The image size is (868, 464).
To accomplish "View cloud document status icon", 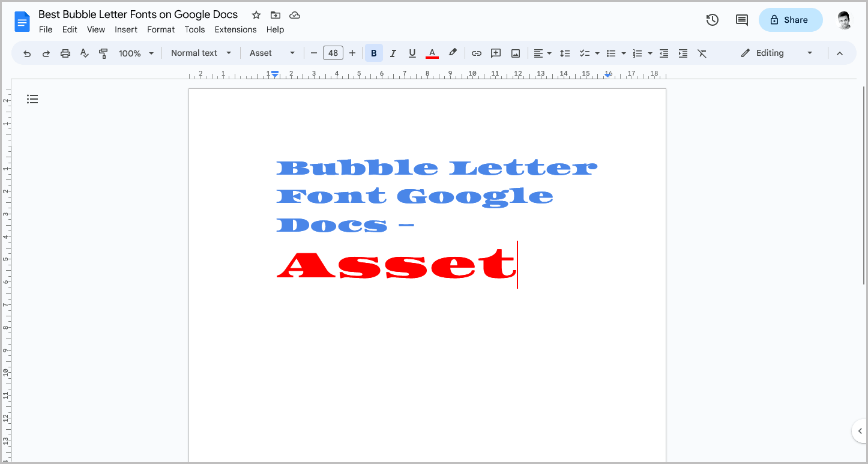I will pos(295,15).
